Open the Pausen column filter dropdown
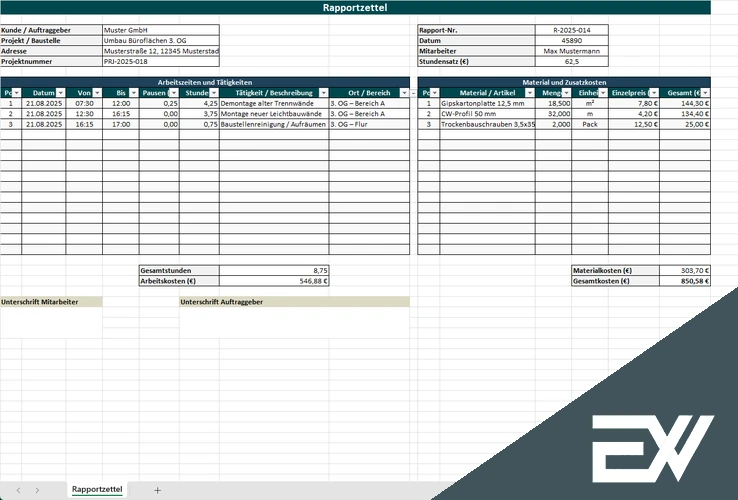Image resolution: width=738 pixels, height=500 pixels. 174,93
